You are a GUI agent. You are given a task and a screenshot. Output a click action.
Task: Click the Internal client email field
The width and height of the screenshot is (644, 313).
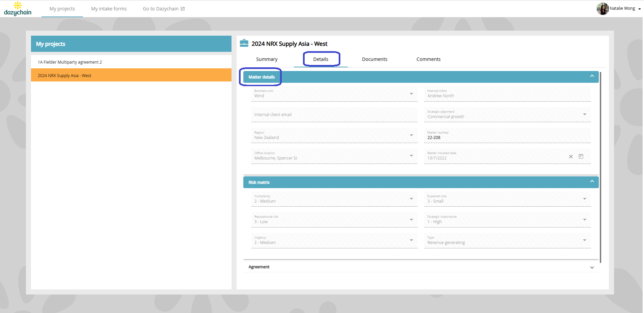point(334,115)
